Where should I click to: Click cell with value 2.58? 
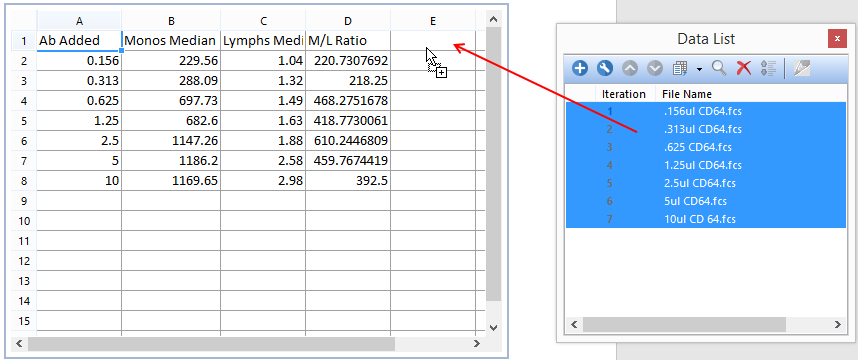[x=263, y=161]
